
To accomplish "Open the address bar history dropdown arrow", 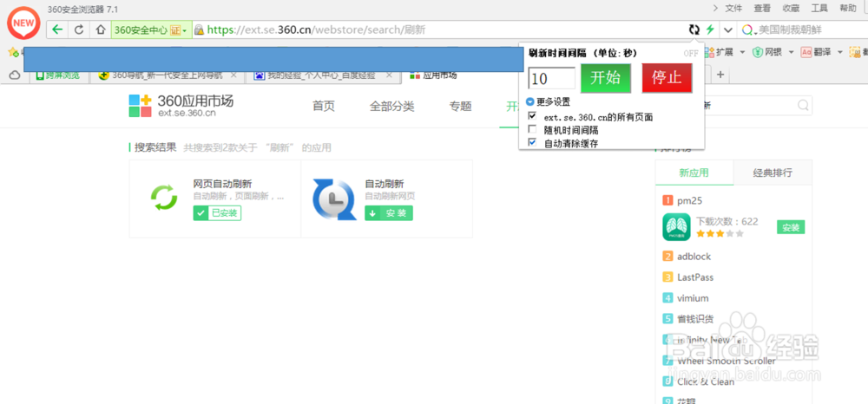I will coord(728,29).
